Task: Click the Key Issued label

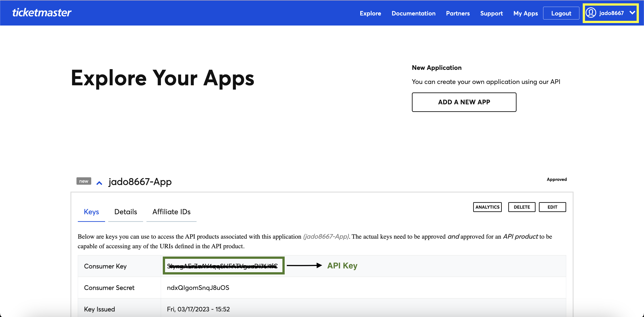Action: tap(100, 309)
